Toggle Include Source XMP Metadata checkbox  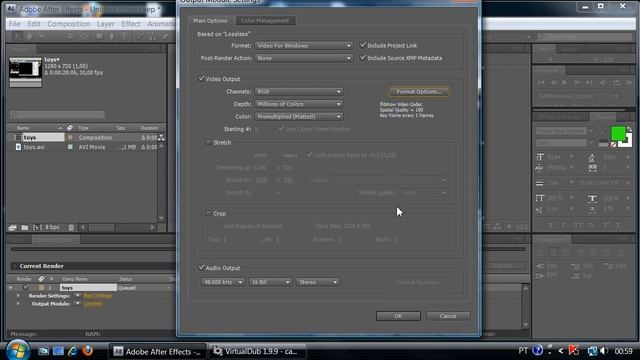tap(363, 58)
